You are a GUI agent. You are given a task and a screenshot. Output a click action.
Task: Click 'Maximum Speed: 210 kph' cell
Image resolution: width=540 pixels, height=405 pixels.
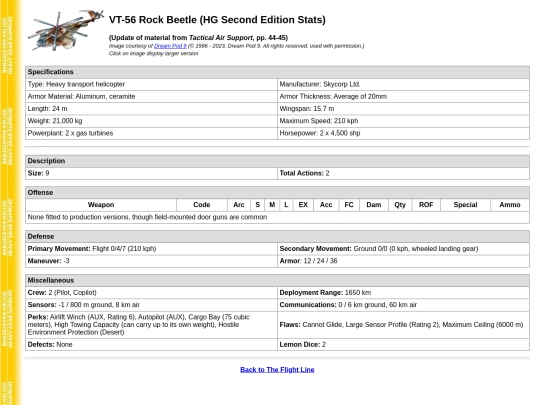[403, 121]
